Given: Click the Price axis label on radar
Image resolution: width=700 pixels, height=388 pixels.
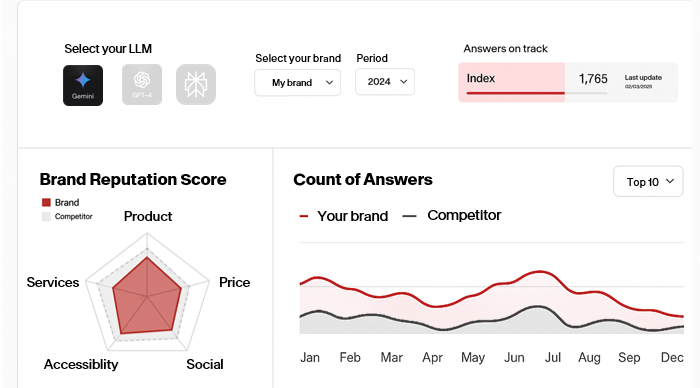Looking at the screenshot, I should (x=234, y=282).
